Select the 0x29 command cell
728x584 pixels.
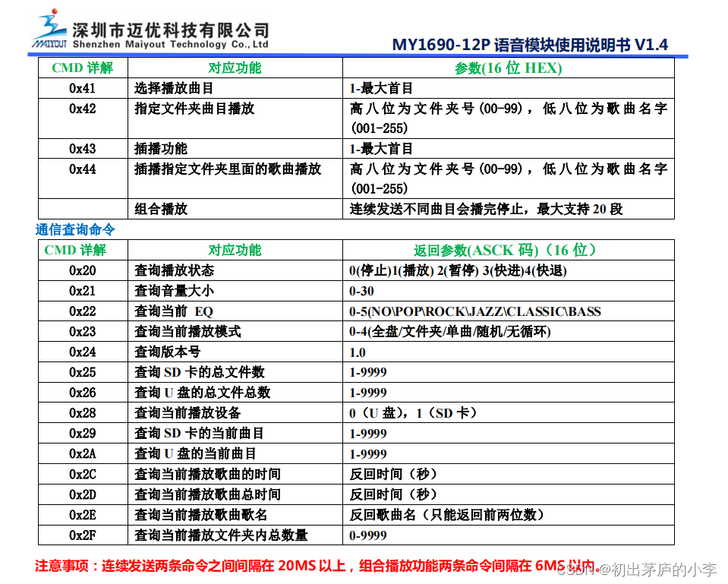tap(83, 433)
